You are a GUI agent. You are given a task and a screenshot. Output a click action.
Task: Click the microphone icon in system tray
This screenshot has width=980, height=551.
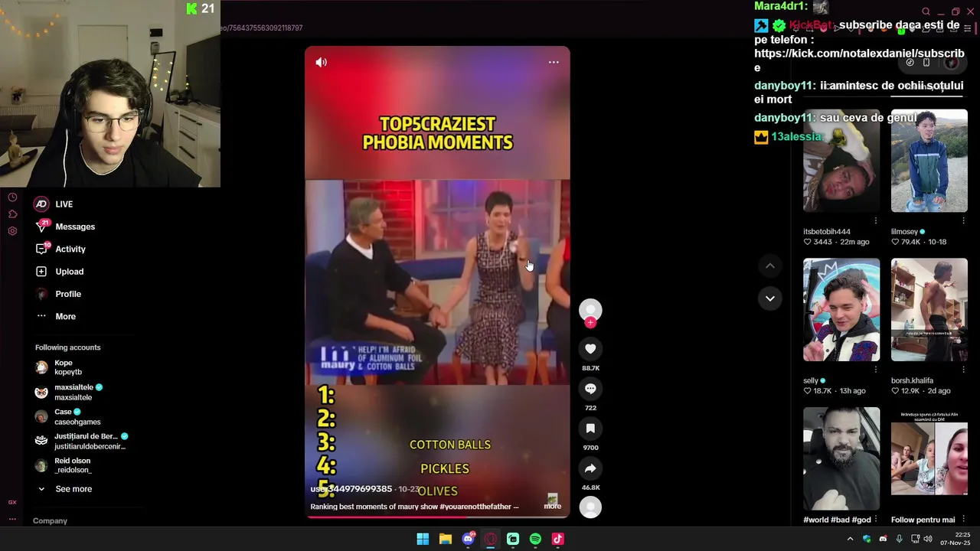(899, 539)
